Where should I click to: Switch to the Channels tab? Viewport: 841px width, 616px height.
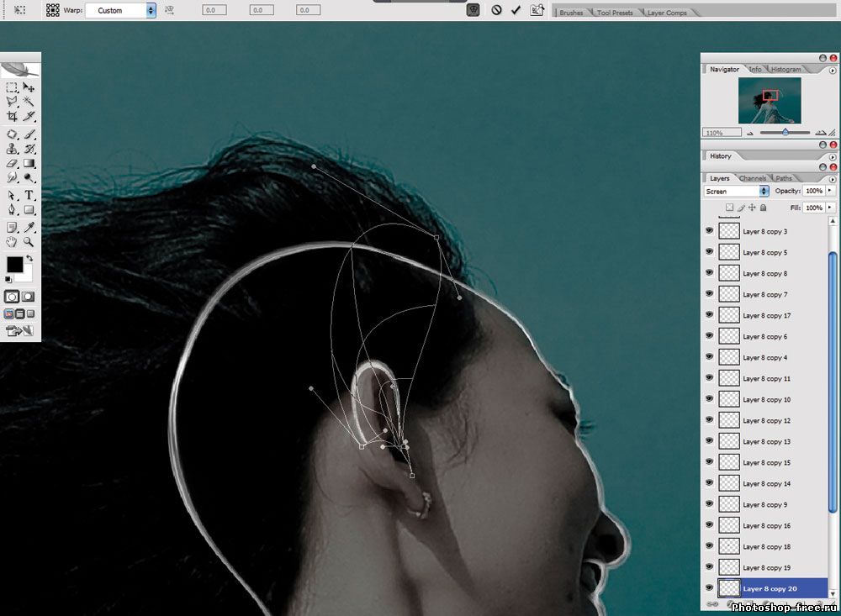(752, 178)
